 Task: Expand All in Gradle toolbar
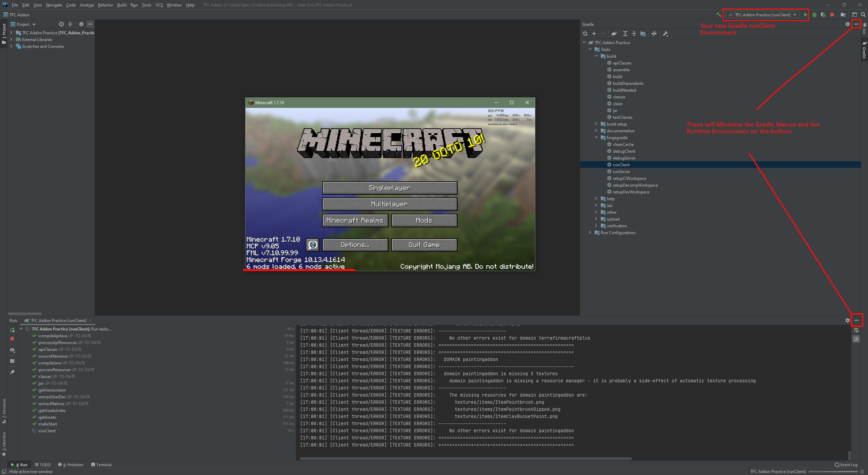[625, 34]
